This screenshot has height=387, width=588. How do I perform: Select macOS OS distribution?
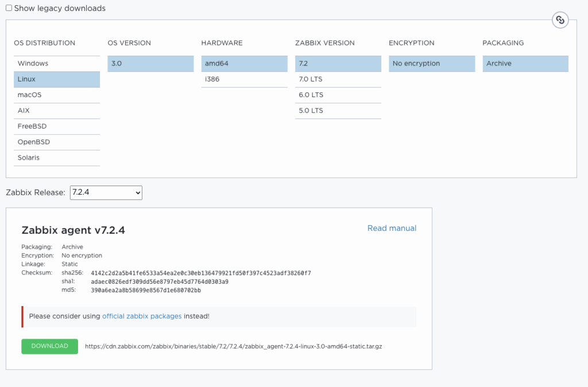[57, 95]
